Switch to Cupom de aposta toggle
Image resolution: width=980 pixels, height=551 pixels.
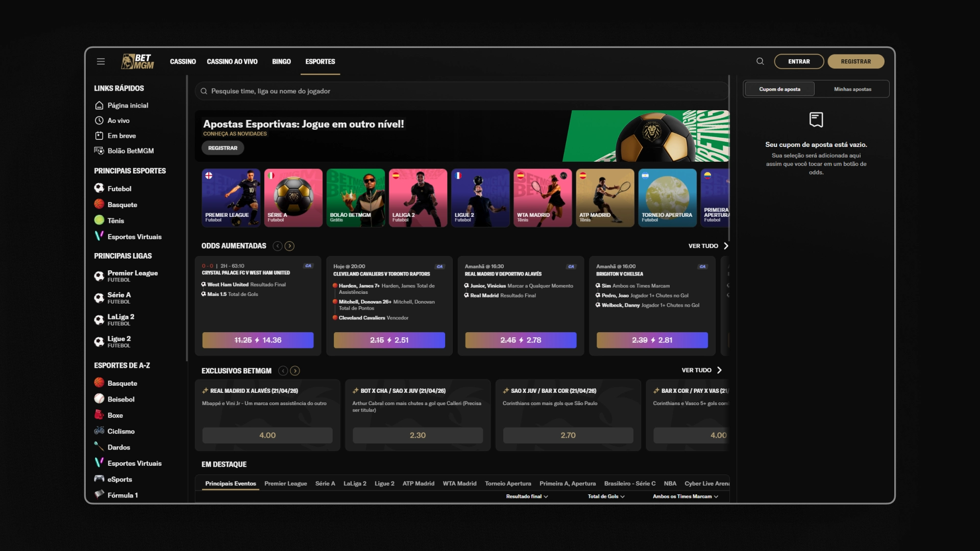coord(779,89)
